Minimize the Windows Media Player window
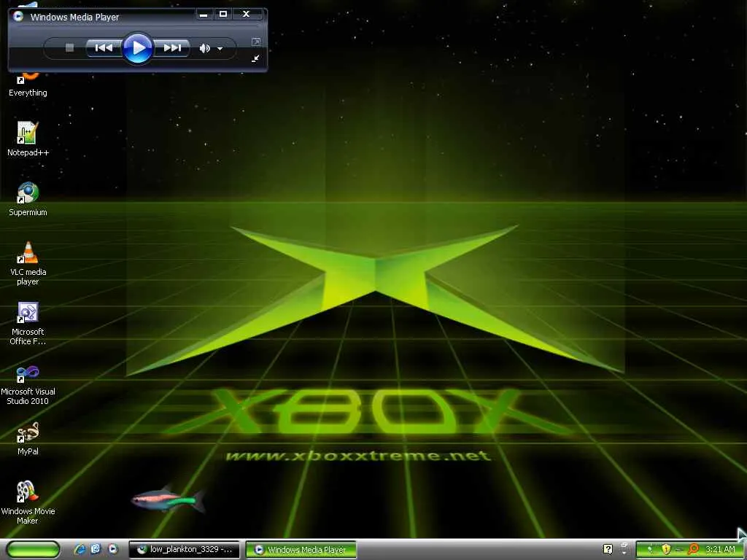The height and width of the screenshot is (560, 747). tap(204, 15)
